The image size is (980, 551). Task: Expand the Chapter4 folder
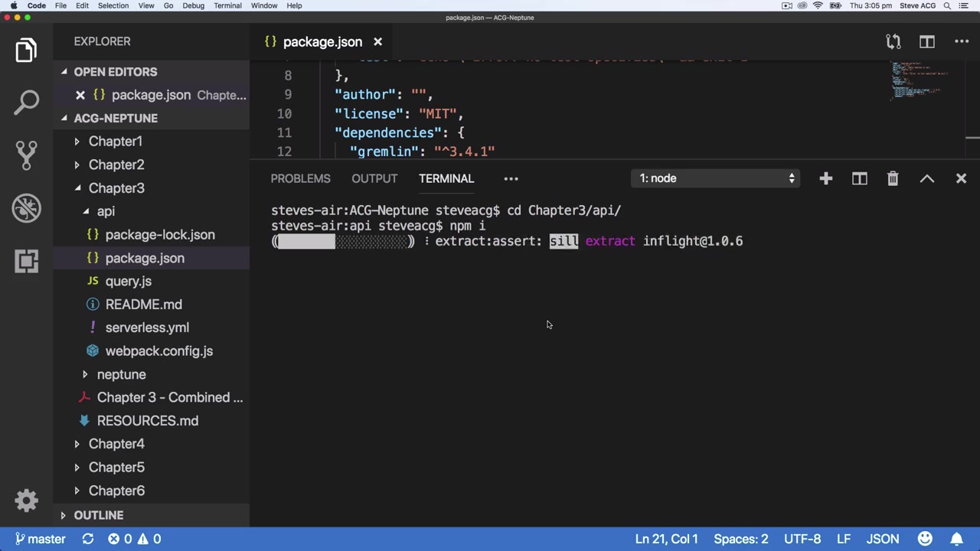116,444
